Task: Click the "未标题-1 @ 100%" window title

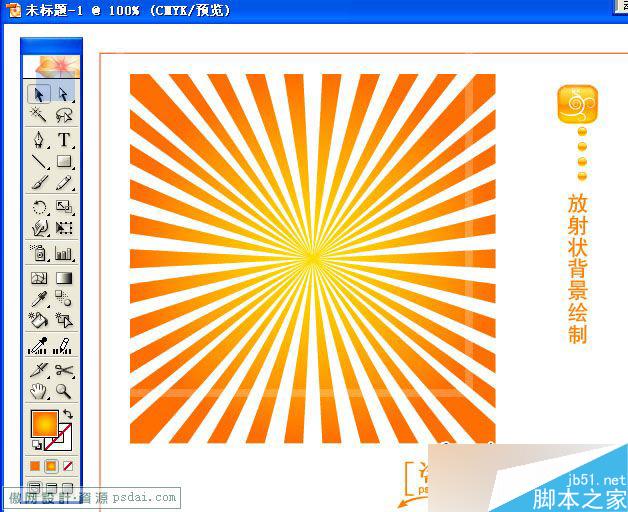Action: [x=82, y=10]
